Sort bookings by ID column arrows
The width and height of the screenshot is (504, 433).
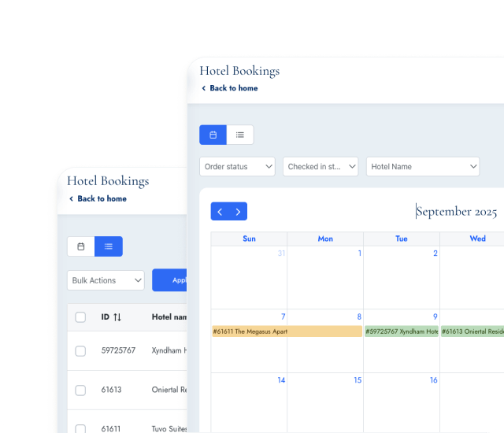(x=117, y=317)
